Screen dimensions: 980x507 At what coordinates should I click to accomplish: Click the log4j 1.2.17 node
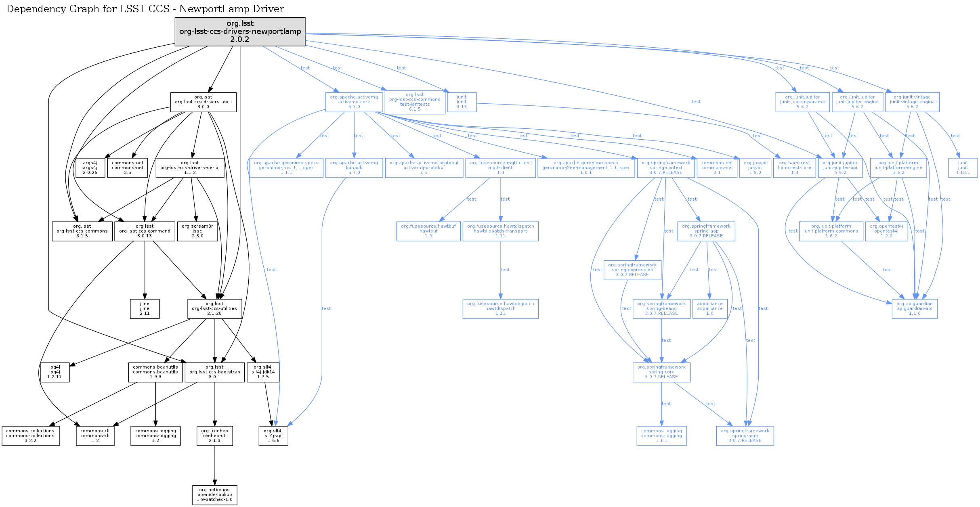(55, 372)
